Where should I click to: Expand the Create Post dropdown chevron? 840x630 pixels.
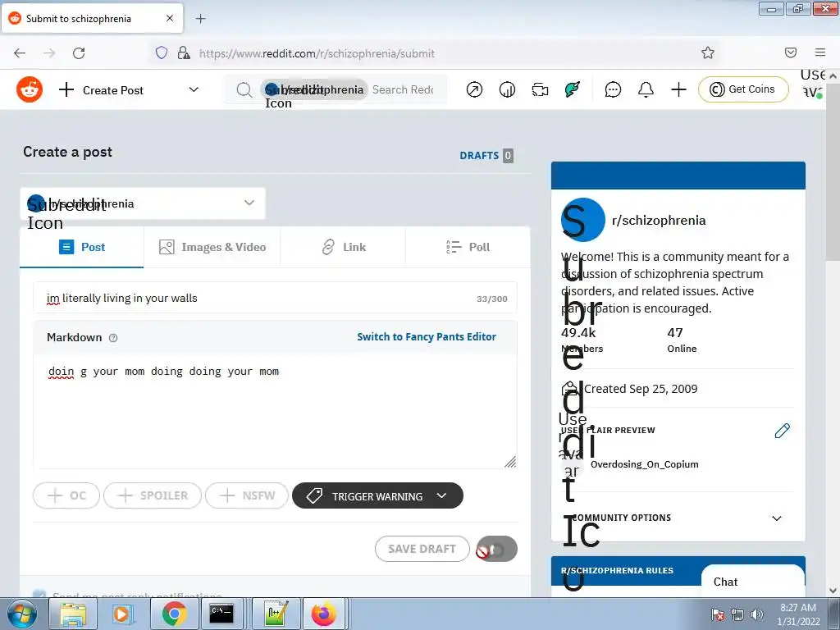point(194,89)
